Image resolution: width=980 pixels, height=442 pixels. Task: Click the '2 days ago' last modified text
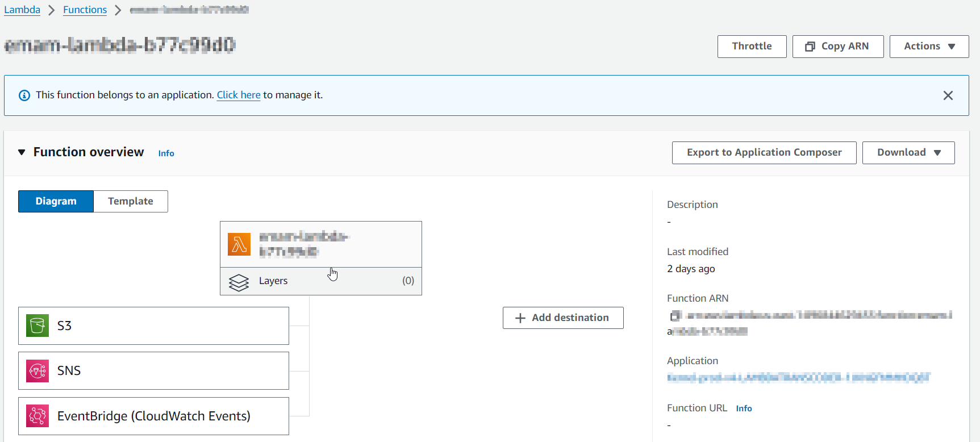[691, 269]
